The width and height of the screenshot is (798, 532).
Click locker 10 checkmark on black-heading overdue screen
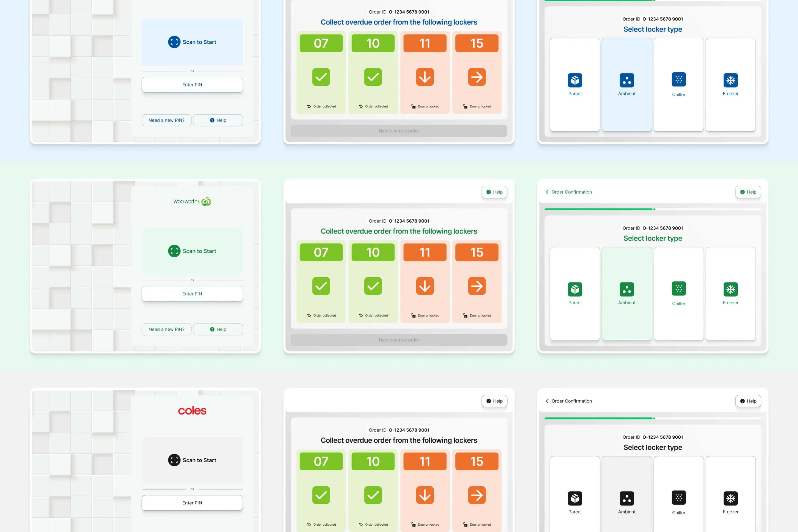[373, 495]
